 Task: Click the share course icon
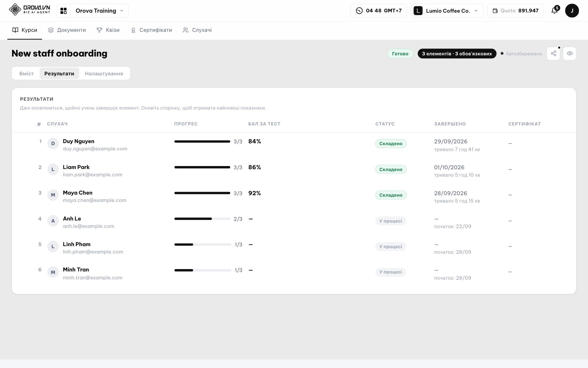[x=553, y=54]
